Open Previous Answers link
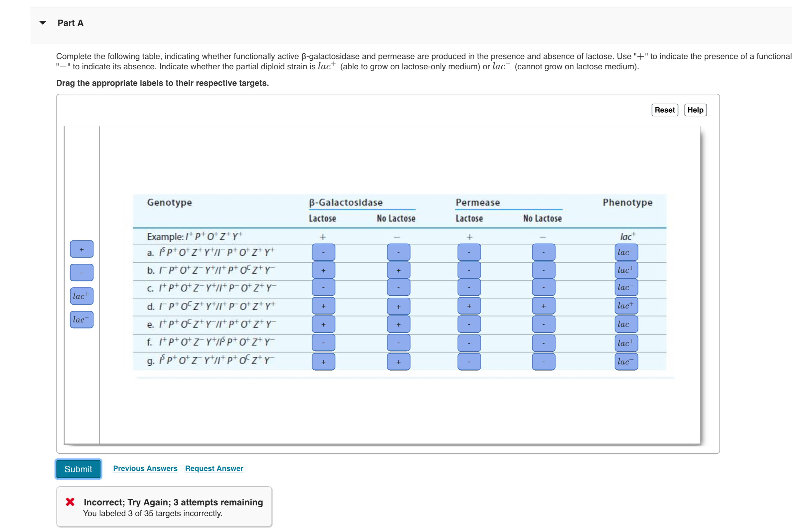The height and width of the screenshot is (532, 792). coord(145,468)
